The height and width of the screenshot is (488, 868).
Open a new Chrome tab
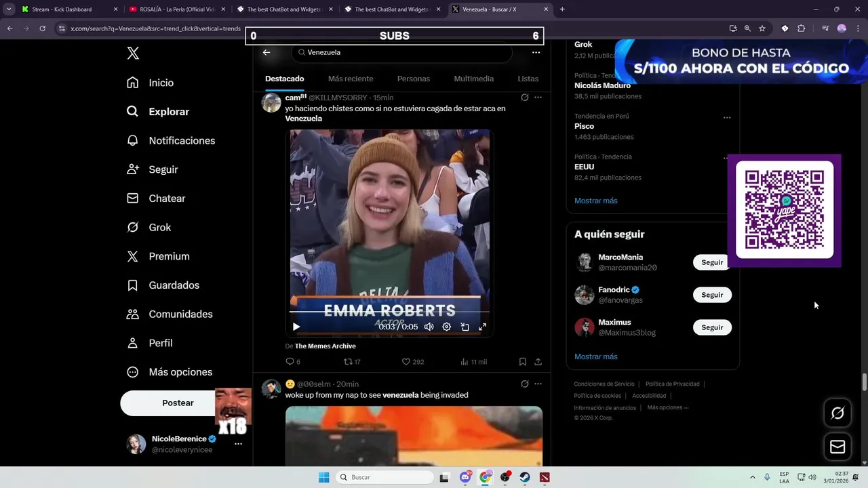pyautogui.click(x=562, y=9)
